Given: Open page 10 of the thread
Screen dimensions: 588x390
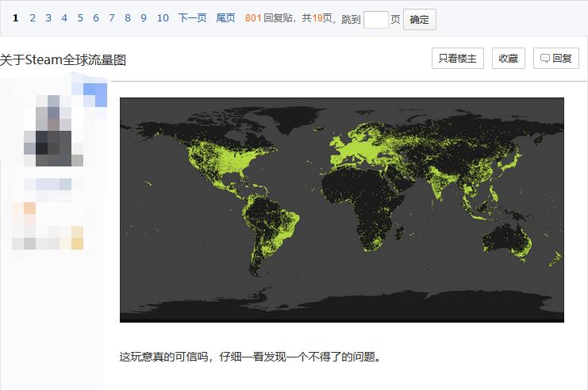Looking at the screenshot, I should pos(163,18).
